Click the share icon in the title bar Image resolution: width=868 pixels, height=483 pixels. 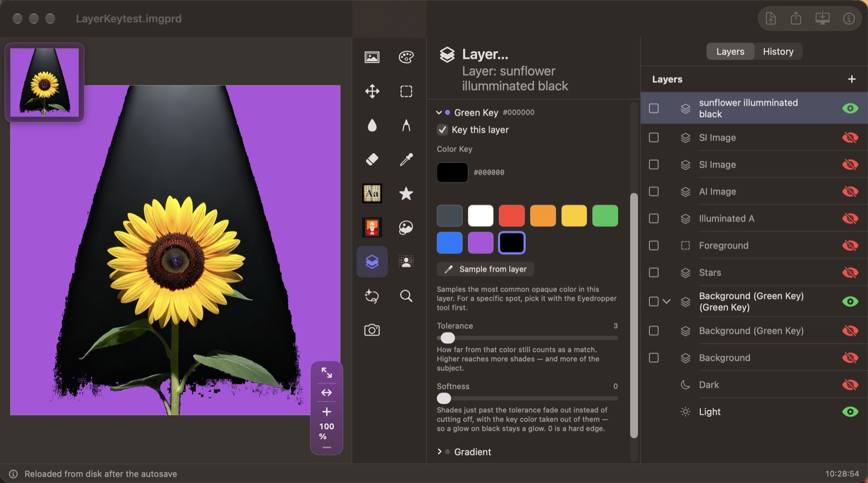(x=796, y=18)
